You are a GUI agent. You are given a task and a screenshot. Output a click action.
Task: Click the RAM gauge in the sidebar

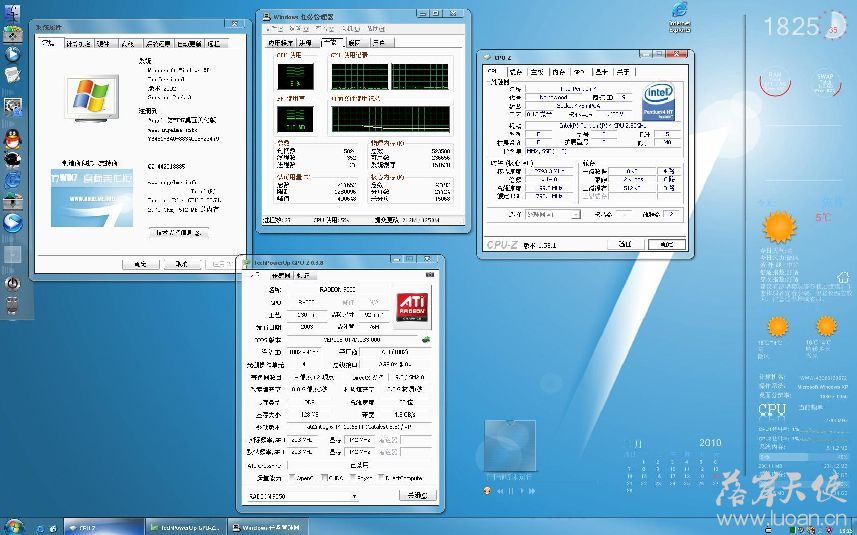click(775, 82)
